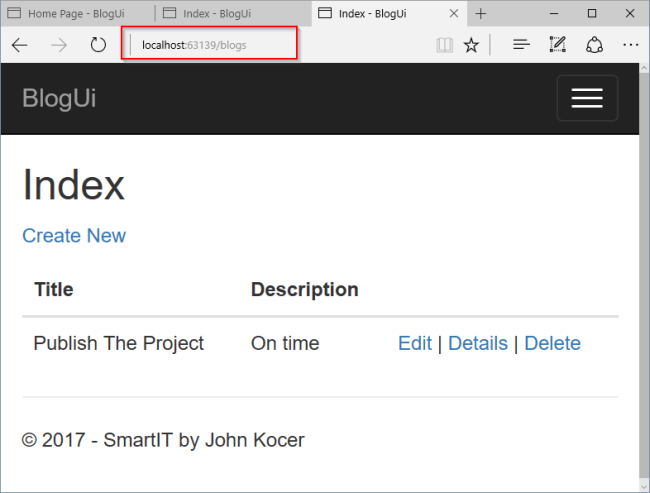Image resolution: width=650 pixels, height=493 pixels.
Task: Open a new tab with plus button
Action: [480, 14]
